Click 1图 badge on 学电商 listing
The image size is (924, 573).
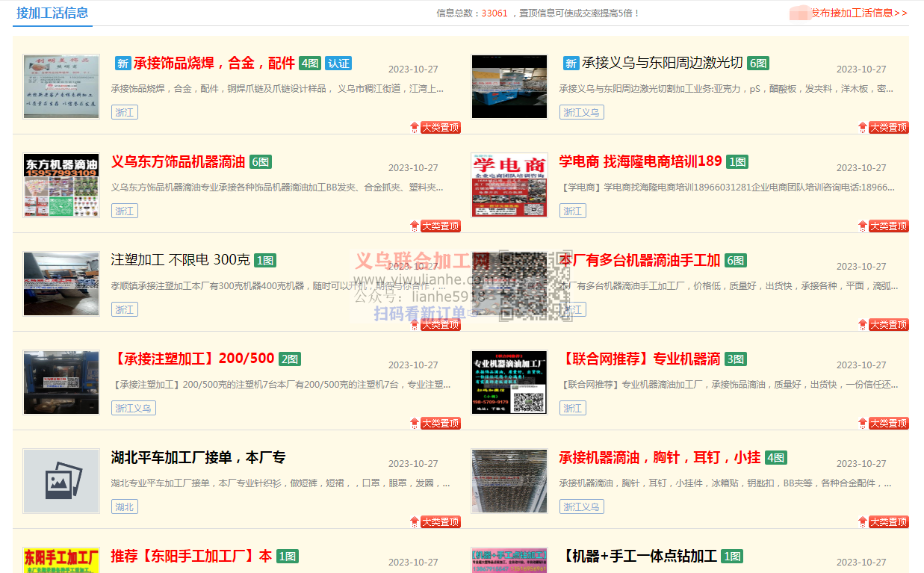tap(737, 162)
